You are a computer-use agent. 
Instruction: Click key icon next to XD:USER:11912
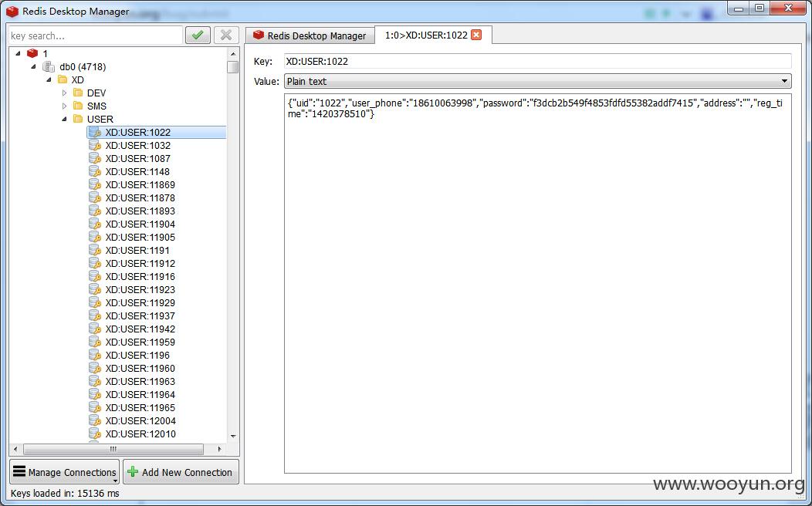pos(95,263)
